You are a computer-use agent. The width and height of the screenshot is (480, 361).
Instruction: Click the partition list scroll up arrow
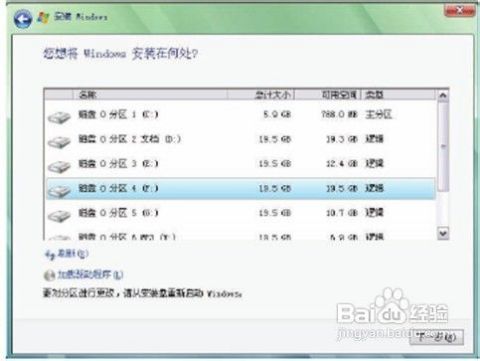tap(443, 96)
